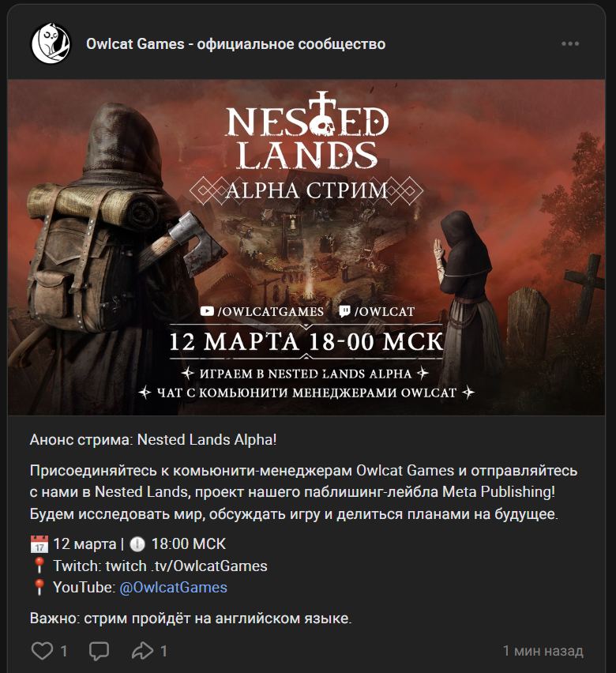Open the Nested Lands Alpha stream banner

click(306, 247)
